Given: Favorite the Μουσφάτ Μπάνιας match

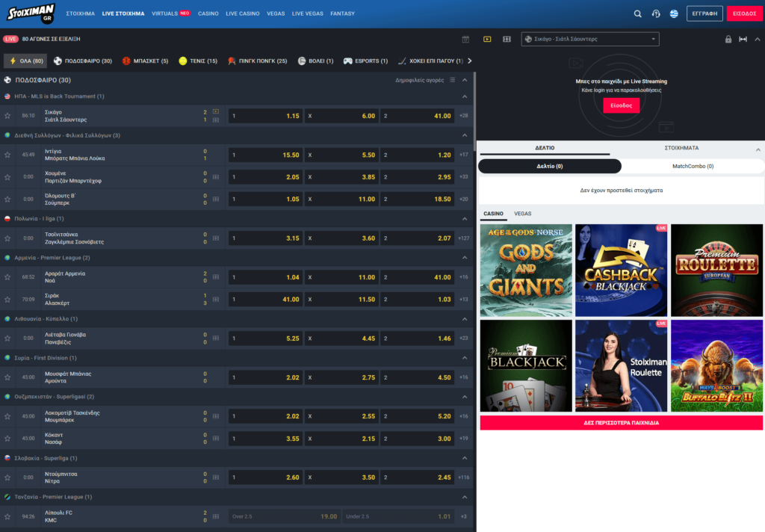Looking at the screenshot, I should 7,377.
